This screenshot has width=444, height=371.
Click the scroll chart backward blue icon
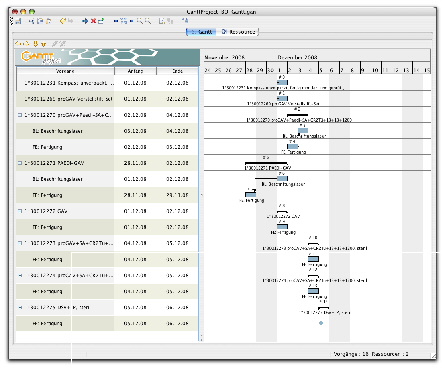[116, 21]
